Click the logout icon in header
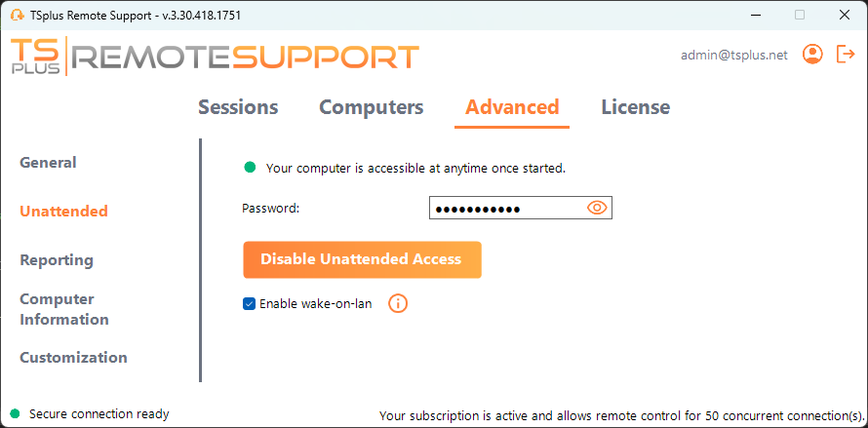The height and width of the screenshot is (428, 868). point(846,55)
